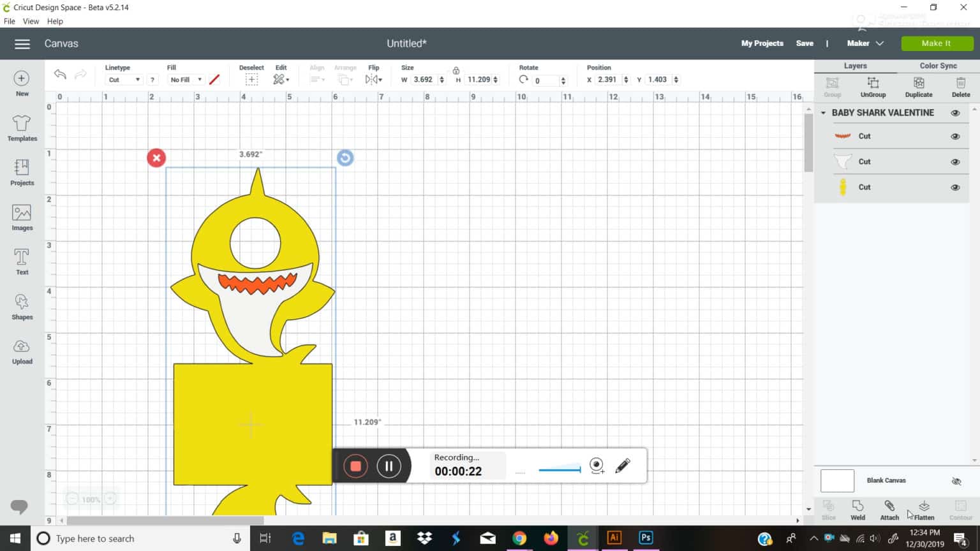The image size is (980, 551).
Task: Open the Flip options
Action: [374, 80]
